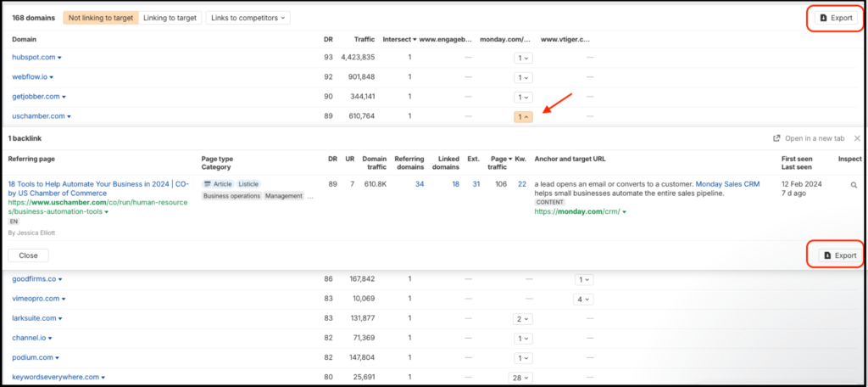Click the First seen 12 Feb 2024 date

click(x=802, y=184)
